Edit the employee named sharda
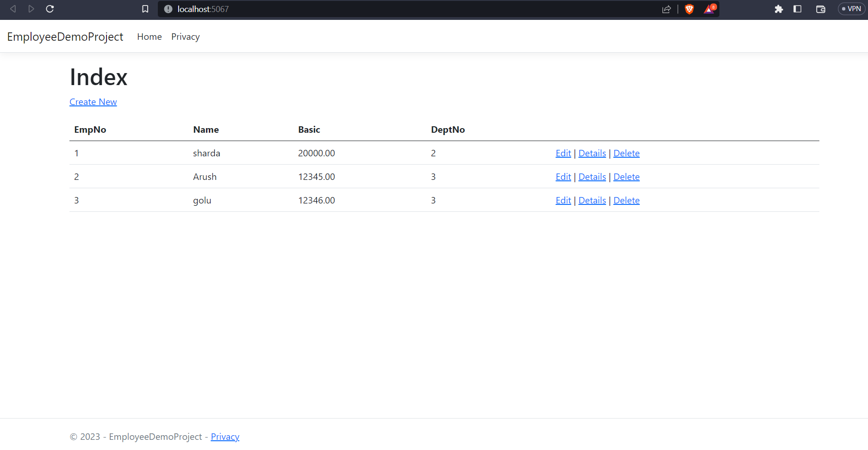This screenshot has width=868, height=450. point(563,153)
